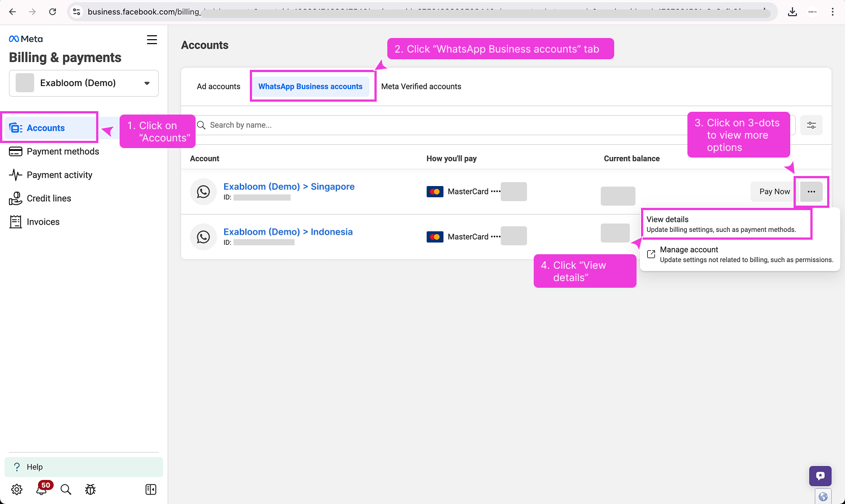Click the site info icon in address bar
The image size is (845, 504).
coord(77,12)
